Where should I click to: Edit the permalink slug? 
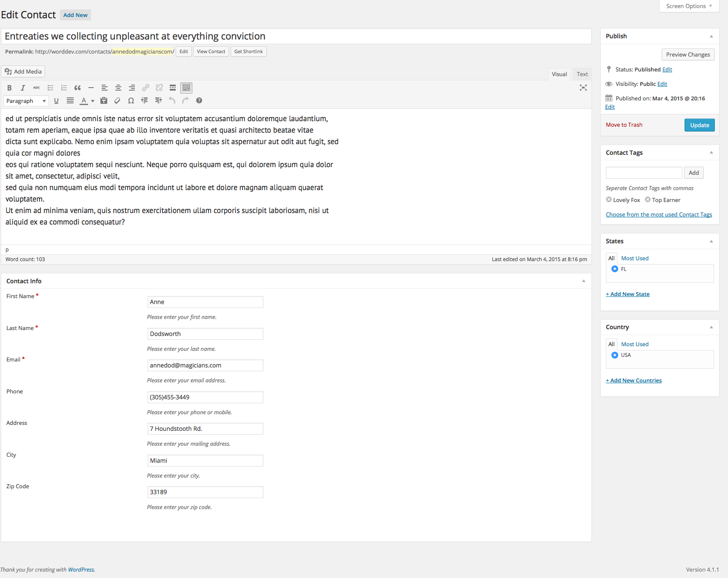tap(183, 51)
